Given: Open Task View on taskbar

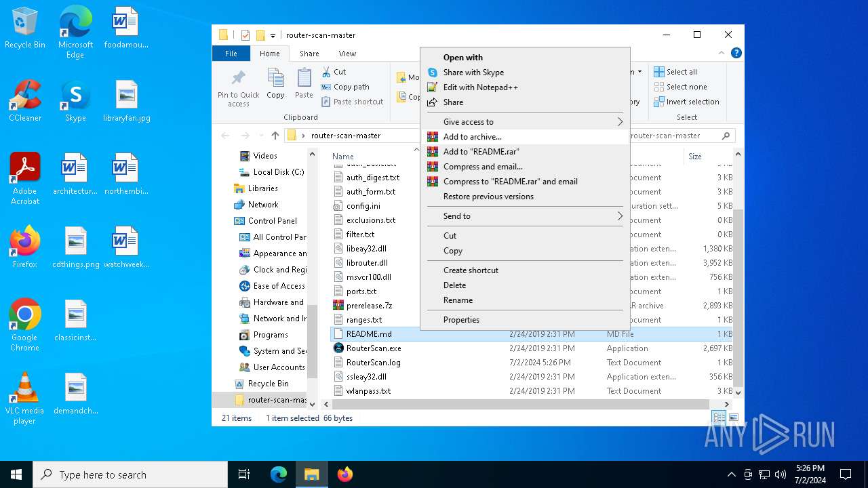Looking at the screenshot, I should pyautogui.click(x=244, y=474).
